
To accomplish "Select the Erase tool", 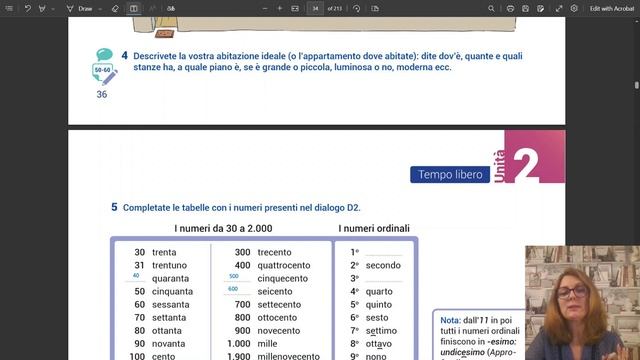I will coord(115,8).
